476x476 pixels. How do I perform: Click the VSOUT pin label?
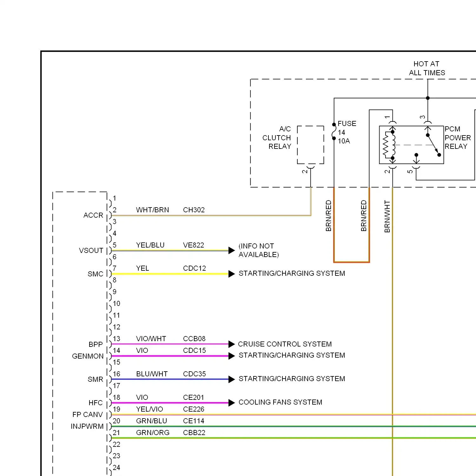pos(91,250)
